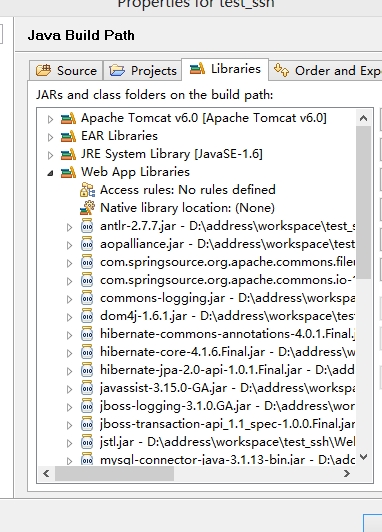
Task: Select the JRE System Library icon
Action: click(x=68, y=154)
